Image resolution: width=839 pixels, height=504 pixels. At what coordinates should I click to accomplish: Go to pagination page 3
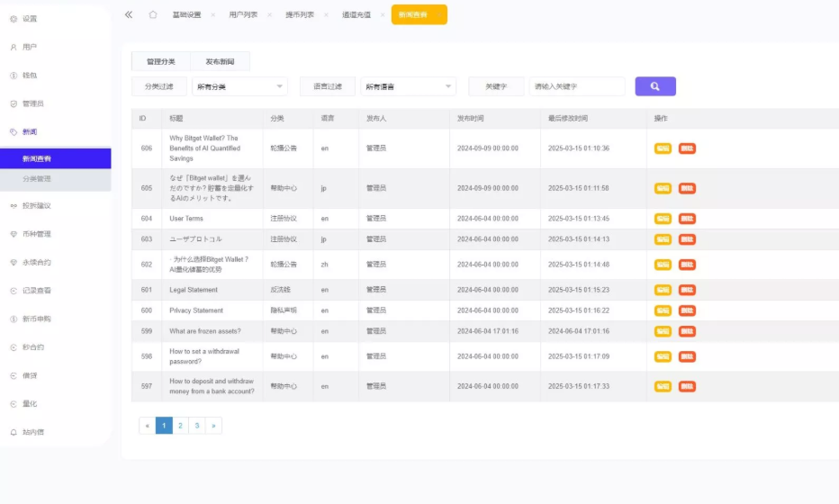pos(197,426)
